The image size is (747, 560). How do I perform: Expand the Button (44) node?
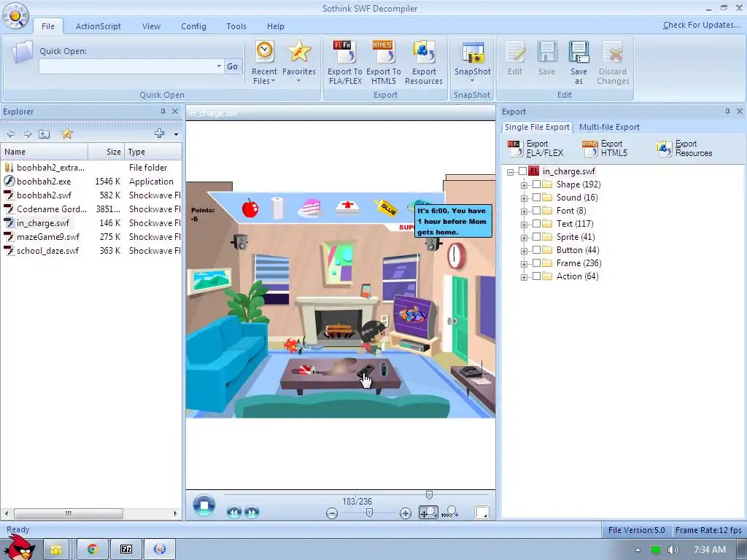pyautogui.click(x=524, y=251)
